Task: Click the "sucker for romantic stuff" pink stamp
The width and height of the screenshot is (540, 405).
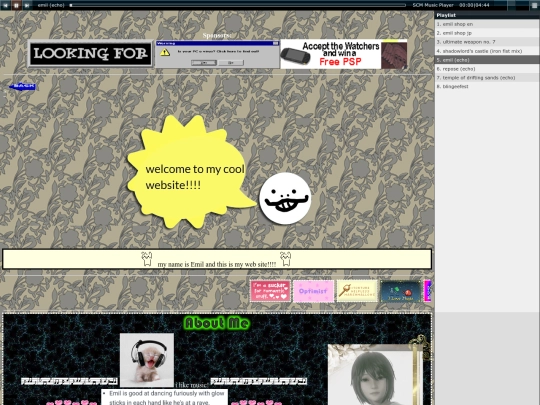Action: 270,291
